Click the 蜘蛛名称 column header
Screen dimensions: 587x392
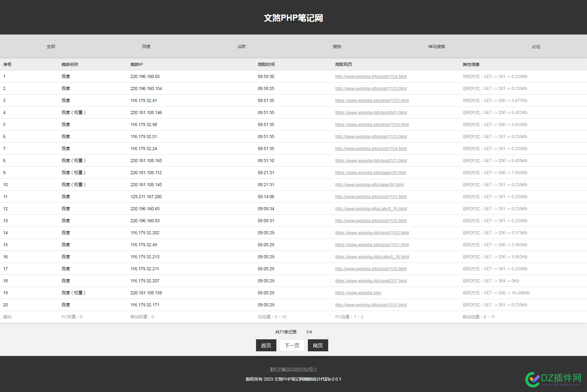70,64
